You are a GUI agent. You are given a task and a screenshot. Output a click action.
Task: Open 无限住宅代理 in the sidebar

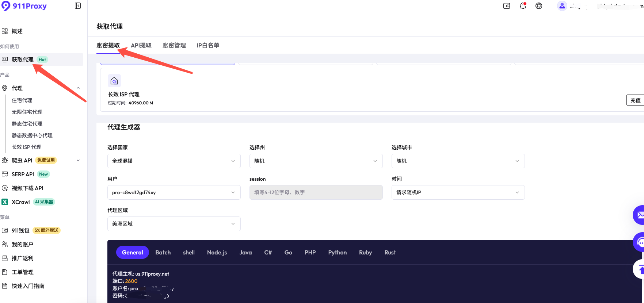pyautogui.click(x=27, y=112)
